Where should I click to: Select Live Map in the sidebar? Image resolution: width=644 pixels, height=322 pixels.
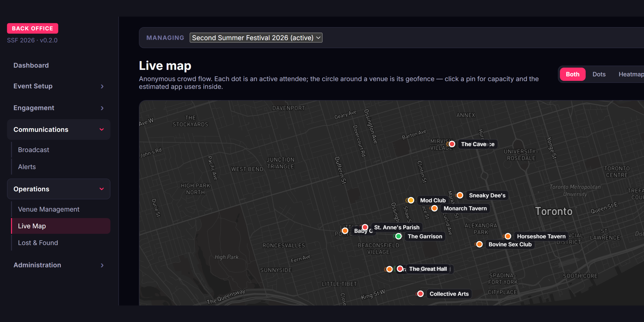pyautogui.click(x=61, y=226)
